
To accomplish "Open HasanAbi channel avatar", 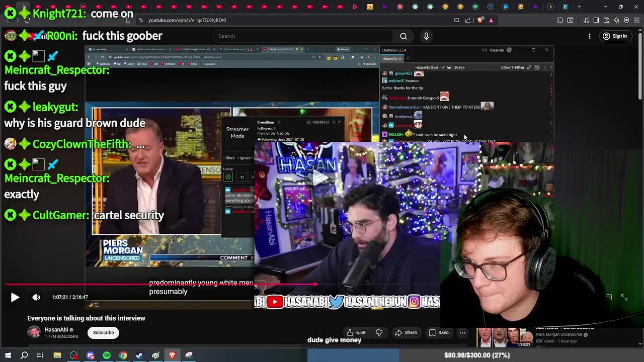I will coord(34,332).
